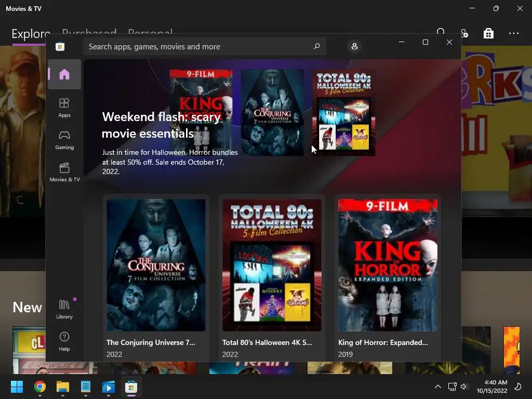Open network status tray icon
Image resolution: width=532 pixels, height=399 pixels.
(x=453, y=387)
